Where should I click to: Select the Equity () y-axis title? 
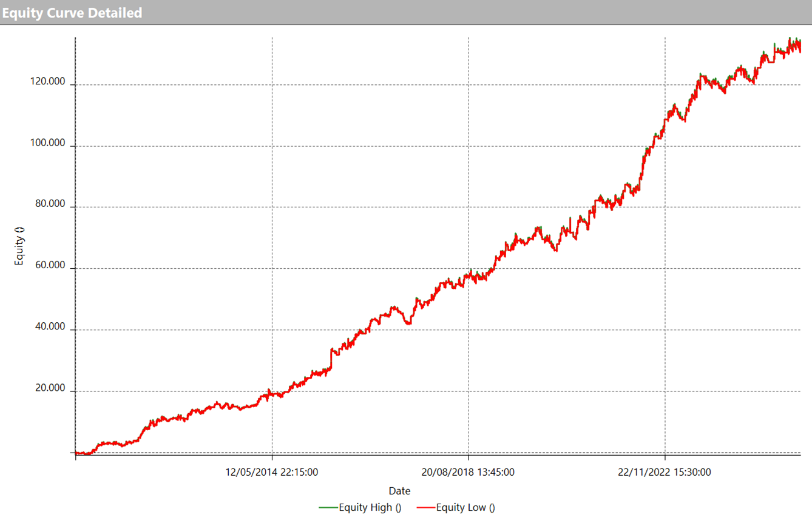click(19, 246)
